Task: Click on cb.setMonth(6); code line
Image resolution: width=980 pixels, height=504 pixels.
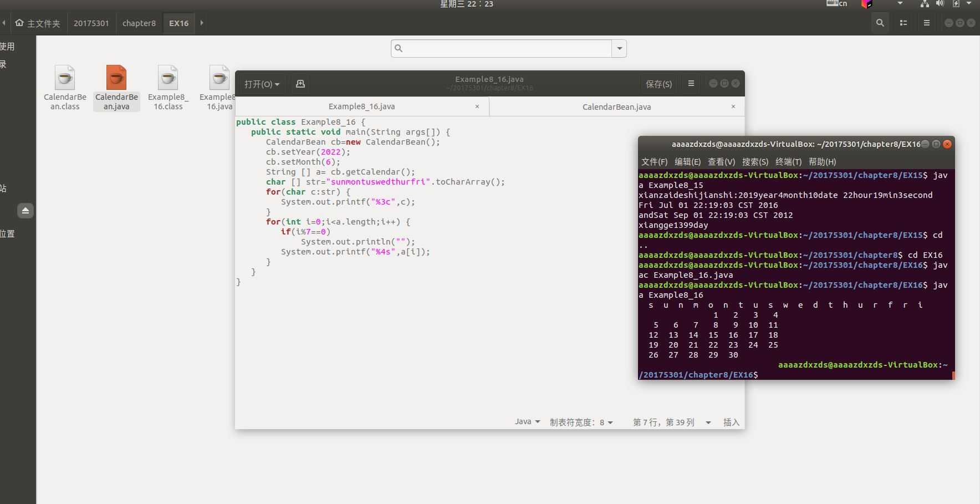Action: click(x=303, y=162)
